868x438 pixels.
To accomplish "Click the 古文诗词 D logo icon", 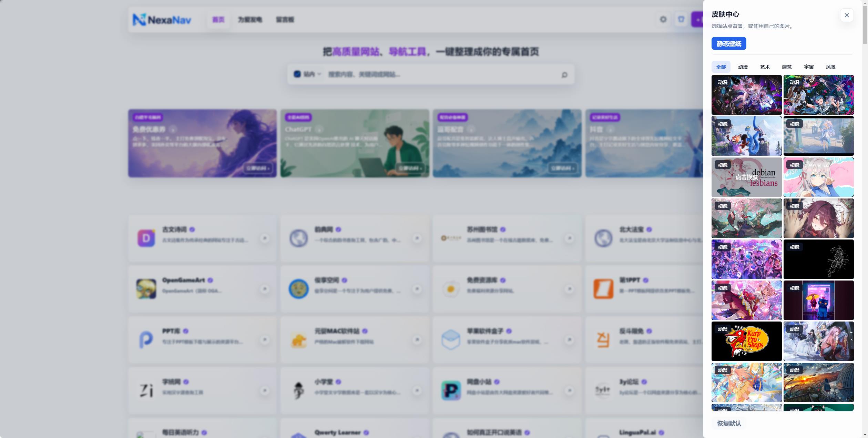I will coord(146,238).
